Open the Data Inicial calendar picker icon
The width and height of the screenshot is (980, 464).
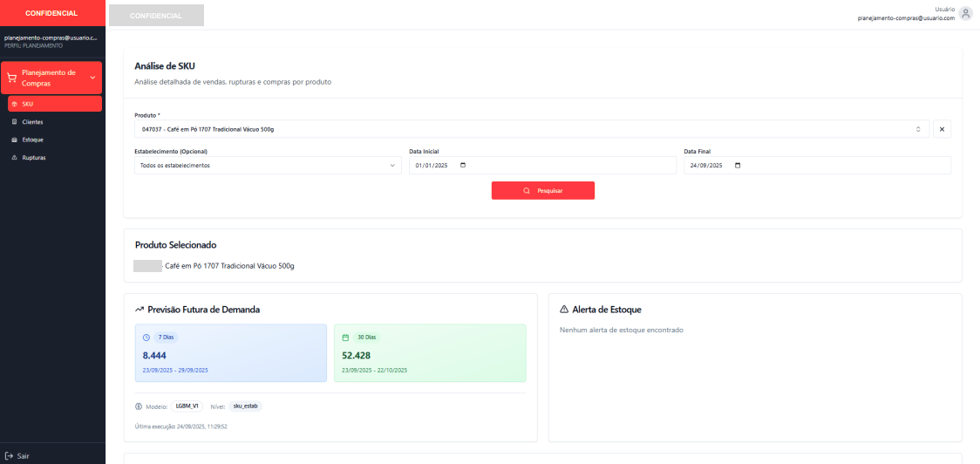point(463,165)
